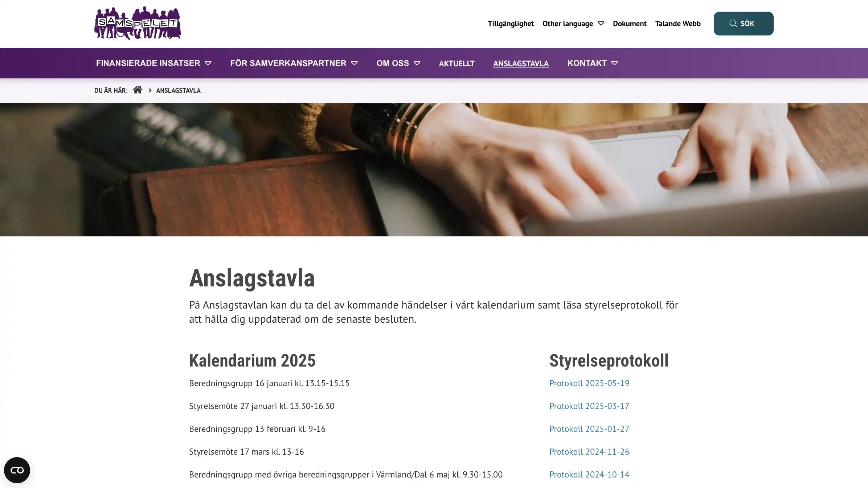This screenshot has height=488, width=868.
Task: Open the Talande Webb link
Action: [x=677, y=24]
